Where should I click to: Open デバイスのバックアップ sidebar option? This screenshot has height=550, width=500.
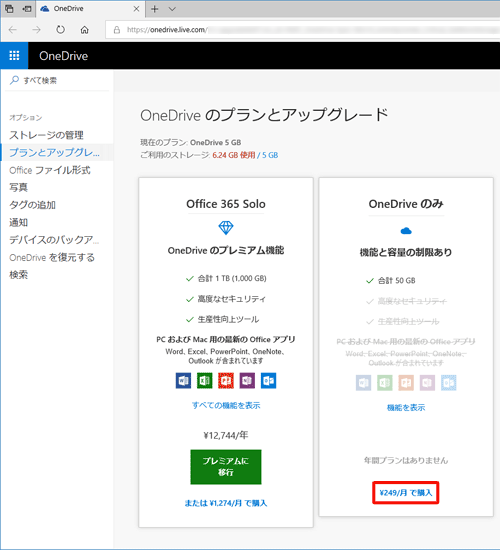point(54,240)
